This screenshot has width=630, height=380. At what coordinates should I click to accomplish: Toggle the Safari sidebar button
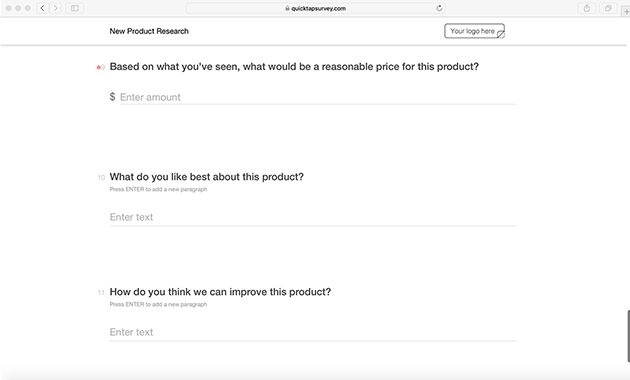[75, 8]
